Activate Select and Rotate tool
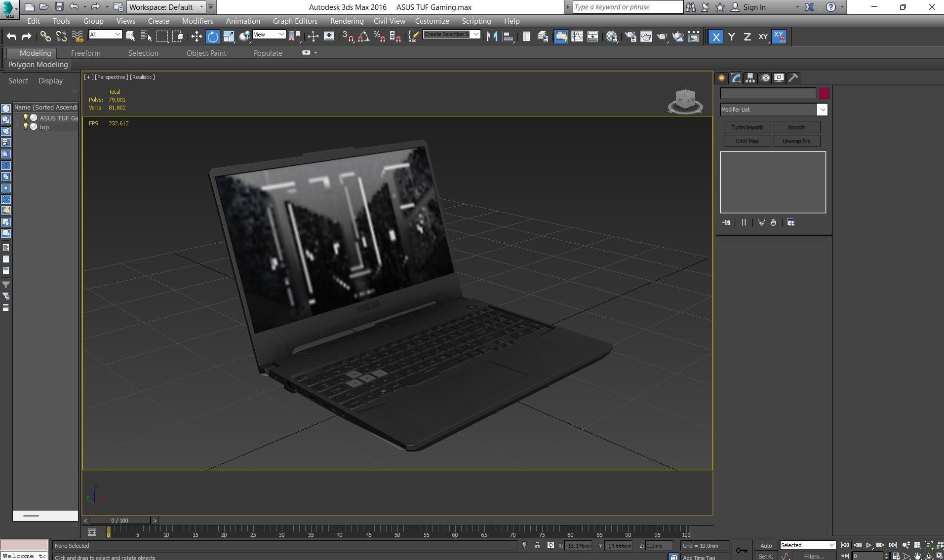This screenshot has width=944, height=560. coord(212,37)
